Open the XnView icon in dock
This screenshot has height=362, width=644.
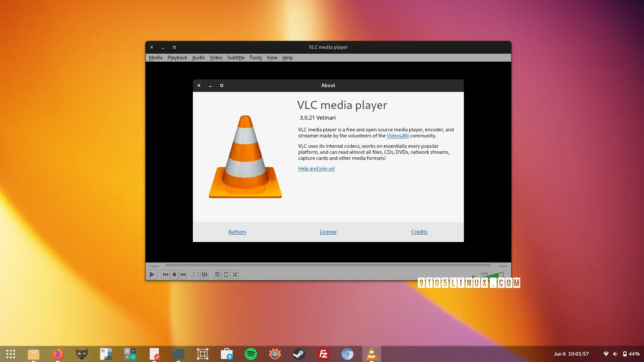point(275,354)
